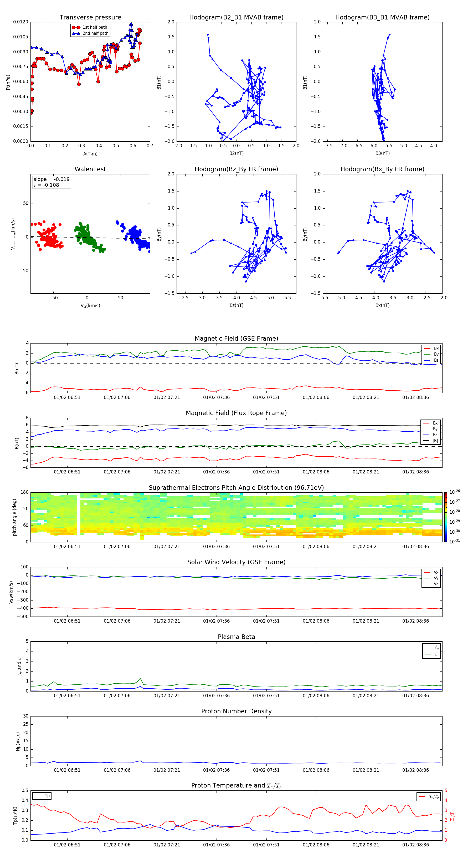Select the red 'Te/Tp' legend entry

coord(429,796)
